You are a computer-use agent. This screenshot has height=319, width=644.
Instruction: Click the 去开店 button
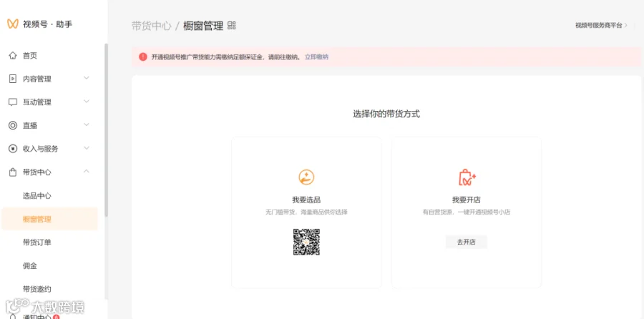(x=467, y=242)
